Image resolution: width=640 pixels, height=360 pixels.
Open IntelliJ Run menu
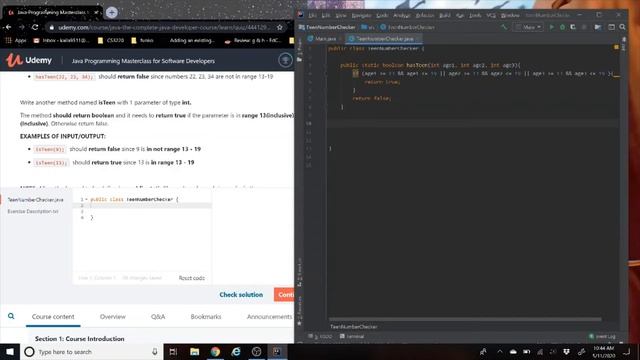point(460,16)
